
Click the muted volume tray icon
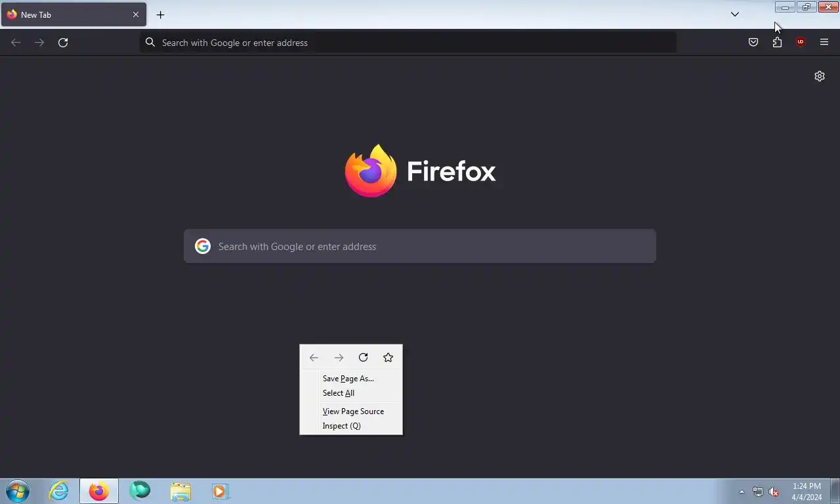(x=774, y=492)
